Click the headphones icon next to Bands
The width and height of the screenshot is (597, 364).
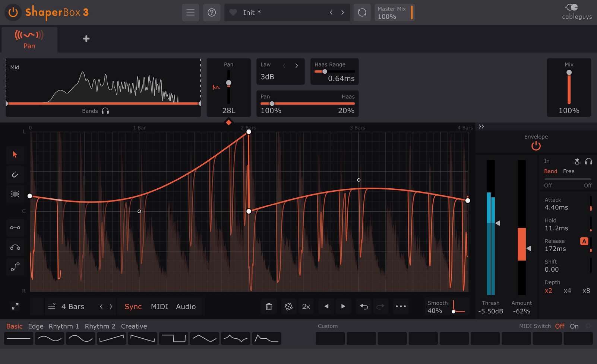click(x=105, y=111)
